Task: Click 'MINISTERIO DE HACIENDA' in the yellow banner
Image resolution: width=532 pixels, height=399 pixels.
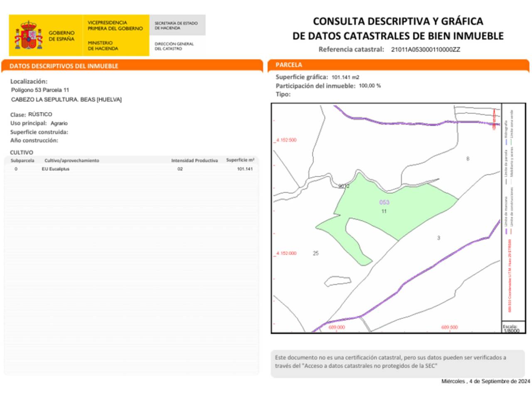Action: (103, 46)
